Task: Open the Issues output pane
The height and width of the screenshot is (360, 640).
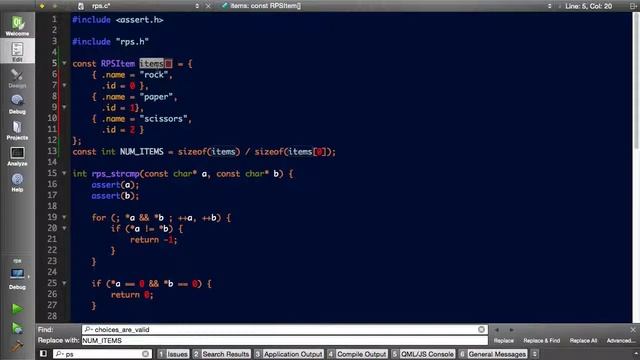Action: 173,354
